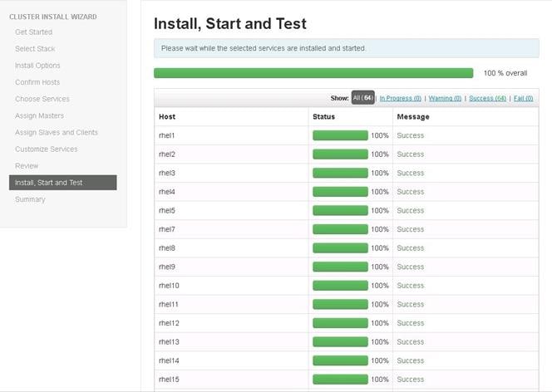Viewport: 552px width, 392px height.
Task: Go to Confirm Hosts step
Action: click(37, 82)
